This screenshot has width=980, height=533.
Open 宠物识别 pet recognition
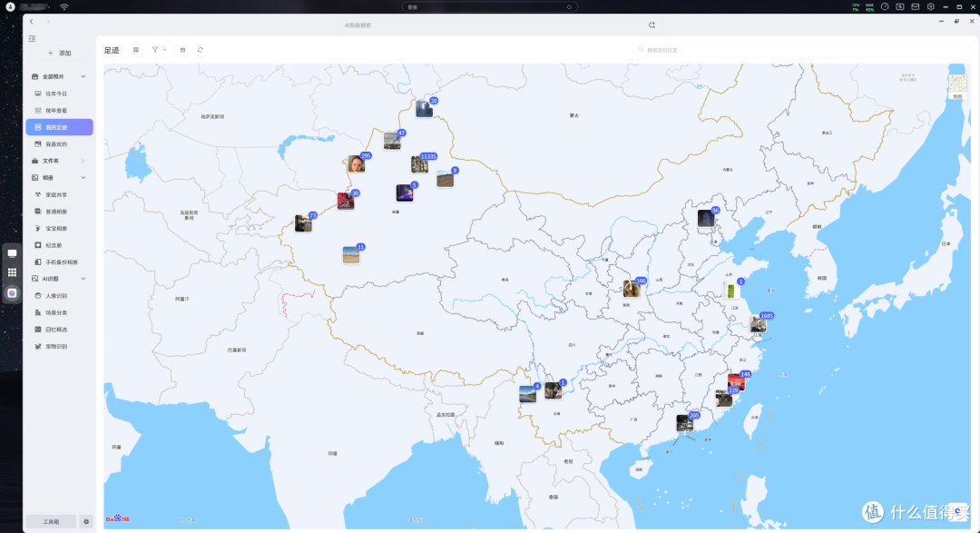59,347
